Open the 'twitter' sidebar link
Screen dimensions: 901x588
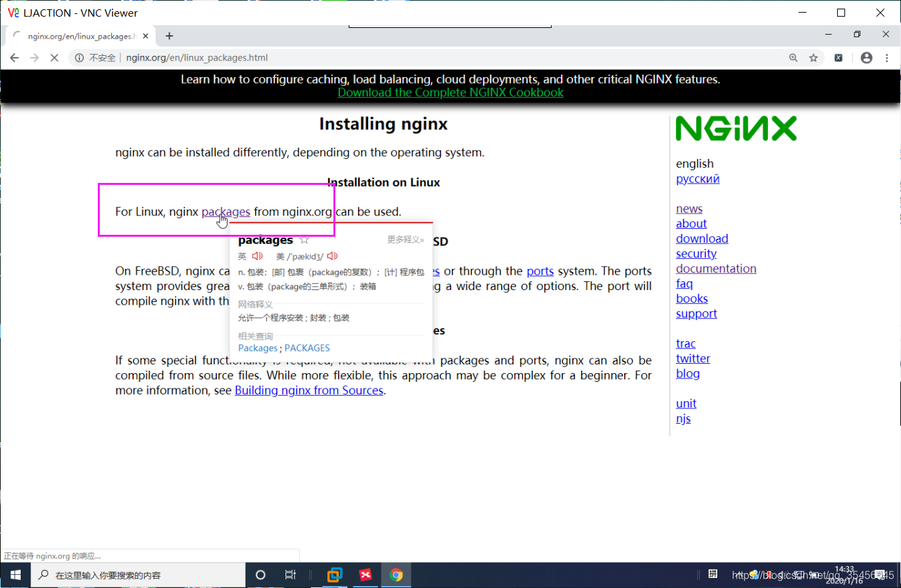coord(693,359)
